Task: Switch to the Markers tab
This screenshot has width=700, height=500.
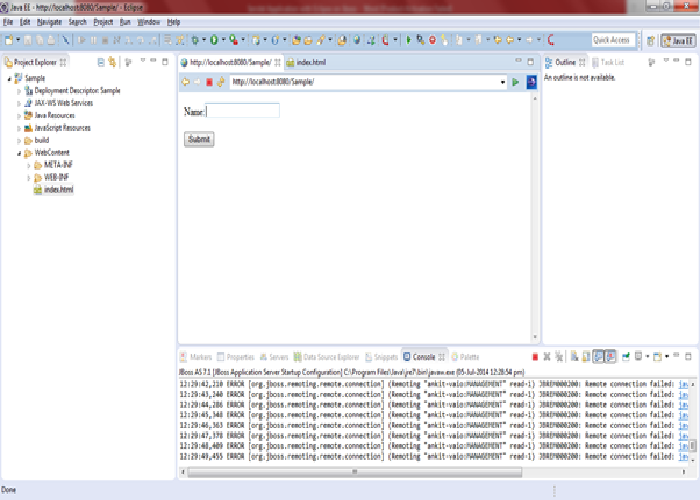Action: 196,357
